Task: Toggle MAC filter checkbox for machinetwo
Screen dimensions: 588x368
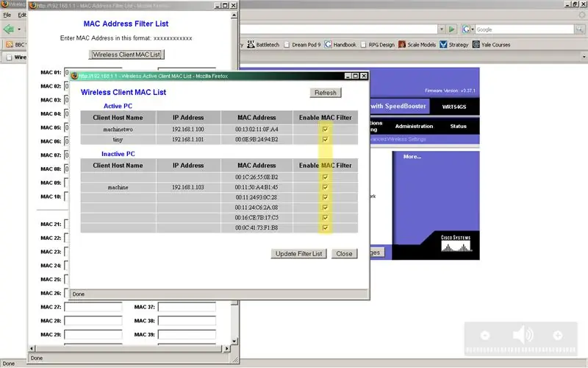Action: (x=325, y=130)
